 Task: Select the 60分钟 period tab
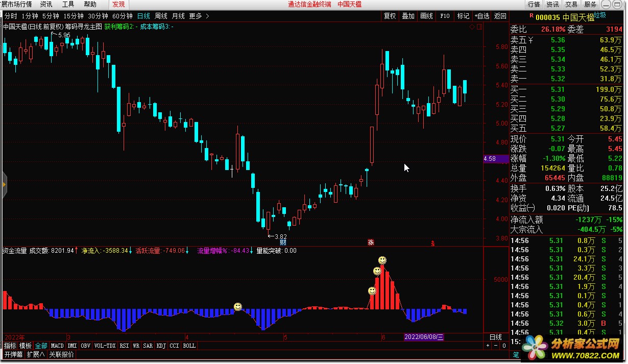point(123,16)
